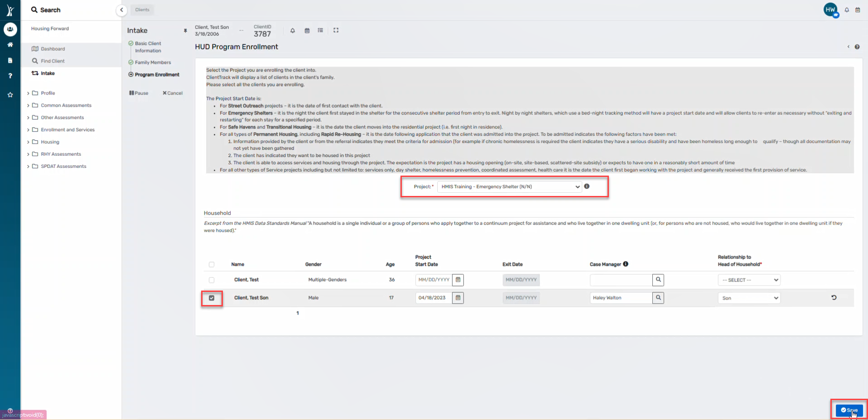Open the Project dropdown showing HMIS Training
This screenshot has height=420, width=868.
pyautogui.click(x=508, y=186)
